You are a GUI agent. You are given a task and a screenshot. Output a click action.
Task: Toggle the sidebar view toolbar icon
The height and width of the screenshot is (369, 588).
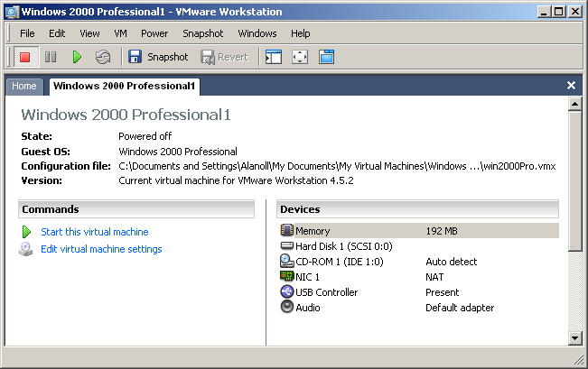point(274,58)
